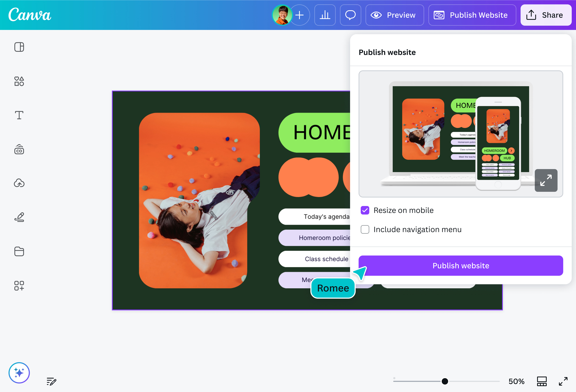Open the insights chart icon in the top bar
The image size is (576, 392).
point(325,15)
